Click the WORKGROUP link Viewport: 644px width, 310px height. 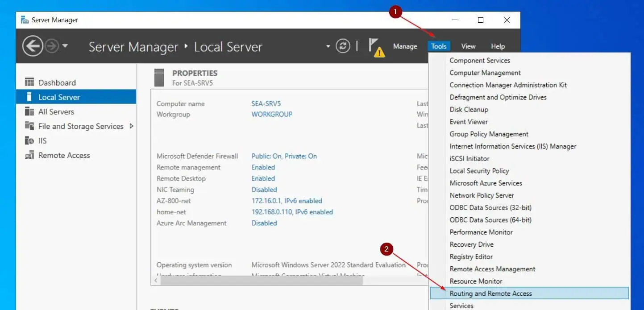tap(272, 114)
